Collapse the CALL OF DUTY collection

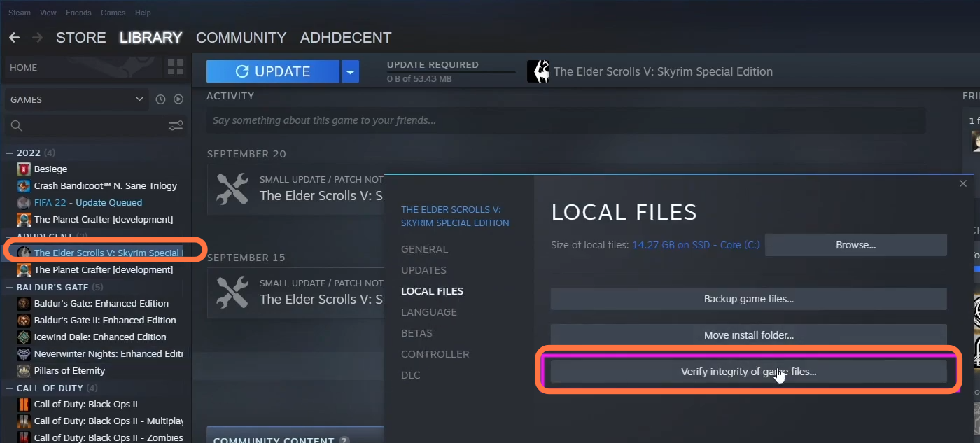[x=10, y=388]
